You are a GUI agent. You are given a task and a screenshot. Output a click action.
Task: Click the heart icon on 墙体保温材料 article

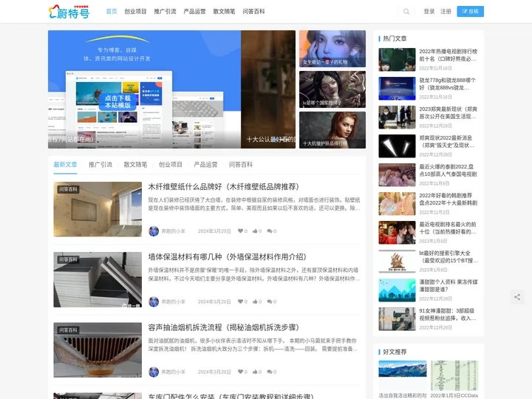240,301
